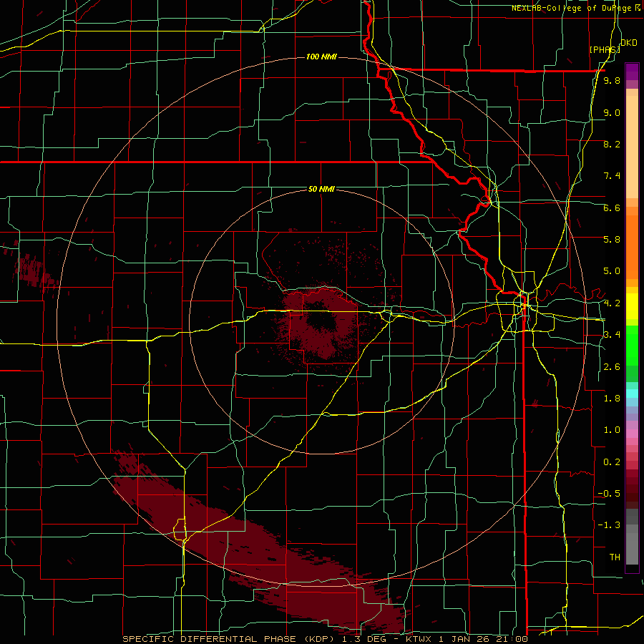
Task: Click the 1.0 legend value
Action: tap(612, 430)
